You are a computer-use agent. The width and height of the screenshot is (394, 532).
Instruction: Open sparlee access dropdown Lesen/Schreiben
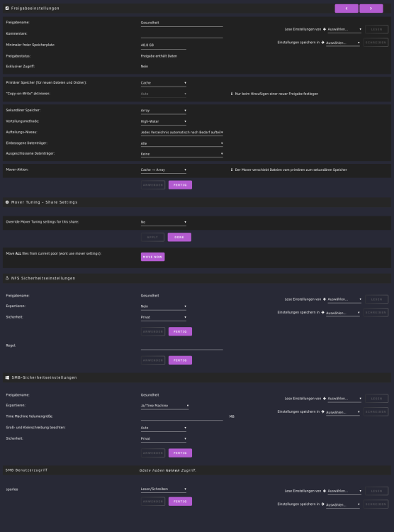[164, 489]
